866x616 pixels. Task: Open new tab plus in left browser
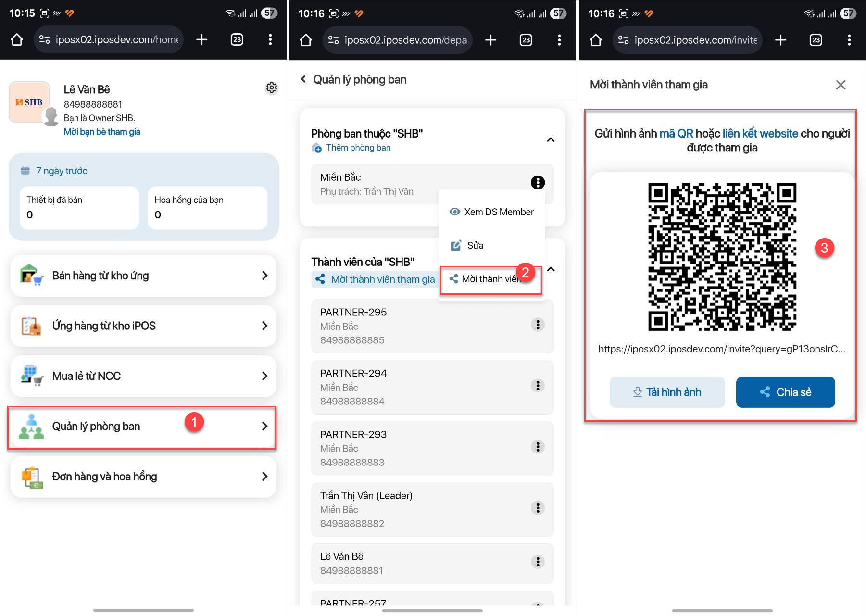click(202, 39)
